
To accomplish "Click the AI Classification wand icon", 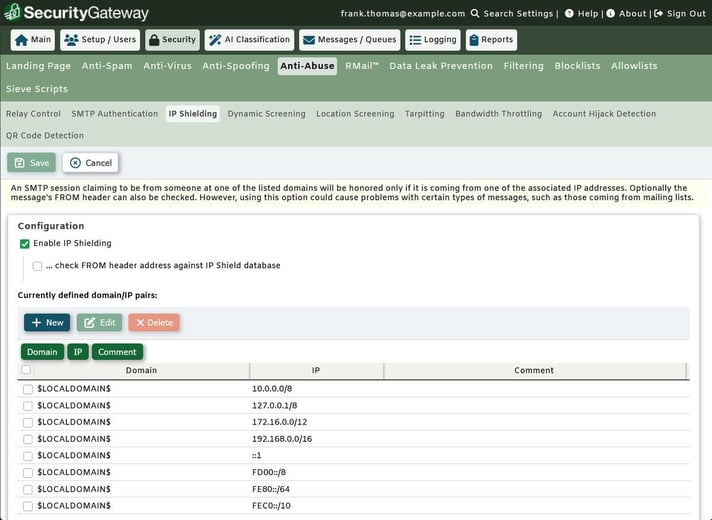I will coord(215,40).
